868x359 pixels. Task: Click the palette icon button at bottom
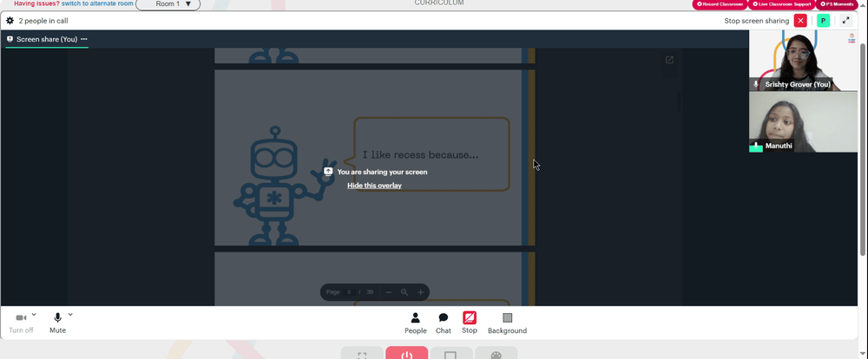point(496,353)
